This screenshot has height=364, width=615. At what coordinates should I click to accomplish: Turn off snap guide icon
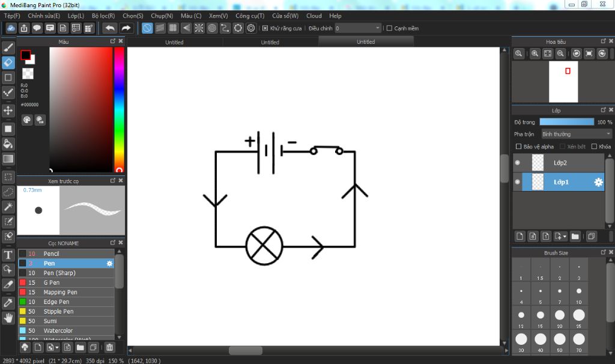pyautogui.click(x=147, y=28)
